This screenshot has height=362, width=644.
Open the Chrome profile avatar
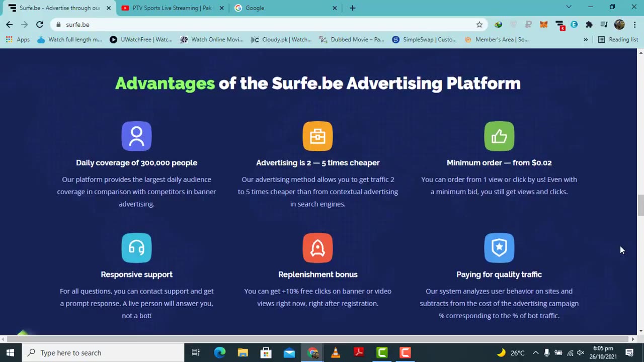pyautogui.click(x=619, y=24)
